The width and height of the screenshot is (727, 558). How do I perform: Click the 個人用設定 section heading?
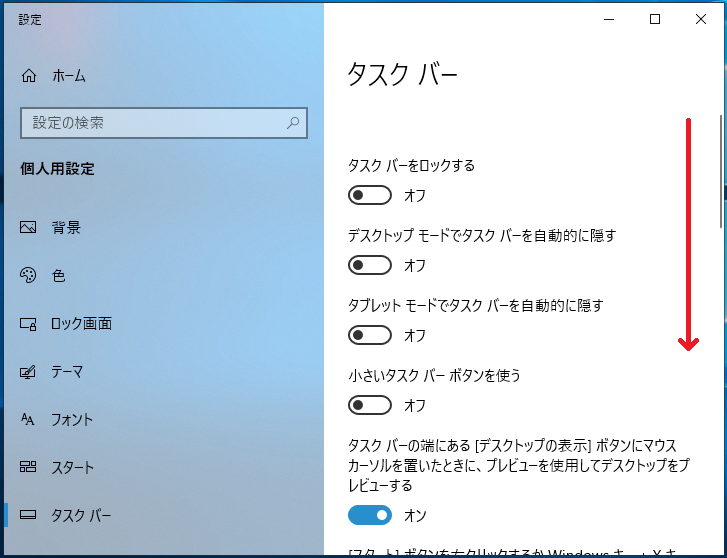click(x=57, y=168)
